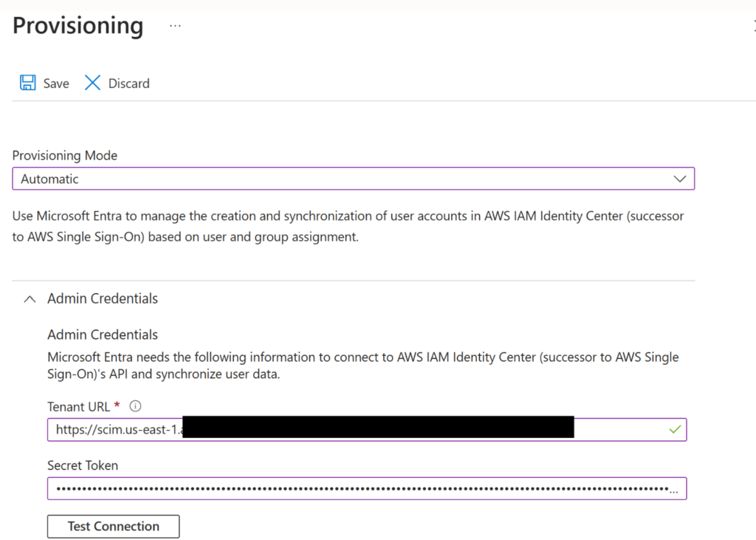Click the Discard label in toolbar
The height and width of the screenshot is (540, 756).
click(x=128, y=83)
